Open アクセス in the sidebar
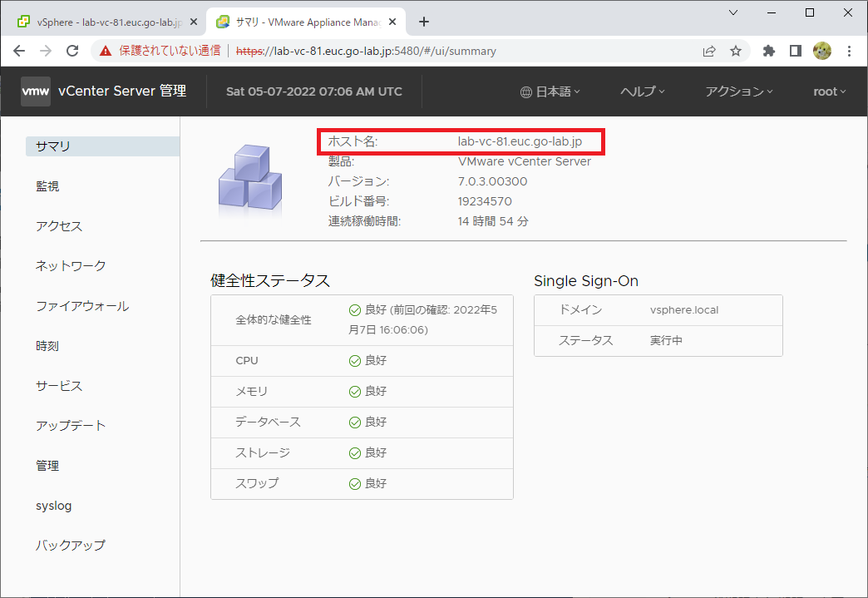Viewport: 868px width, 598px height. (x=59, y=226)
